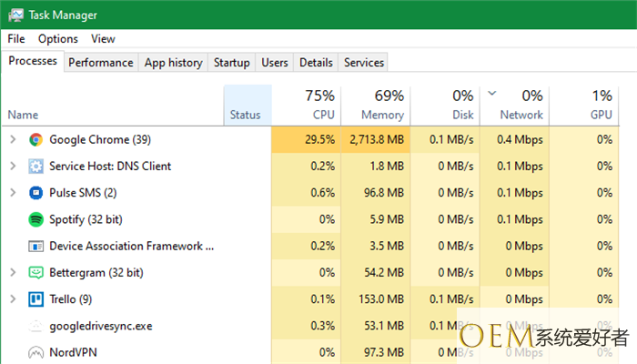The image size is (637, 364).
Task: Expand the Pulse SMS process group
Action: click(x=12, y=193)
